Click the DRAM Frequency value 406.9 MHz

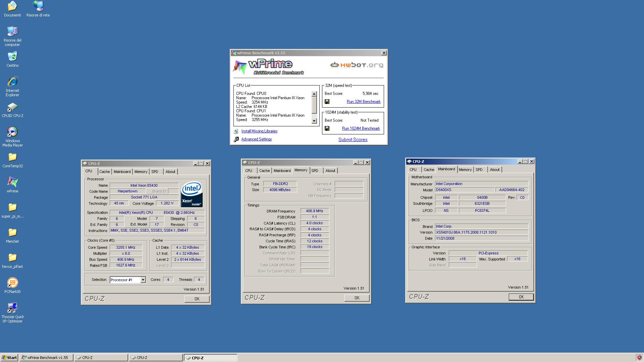pos(315,211)
